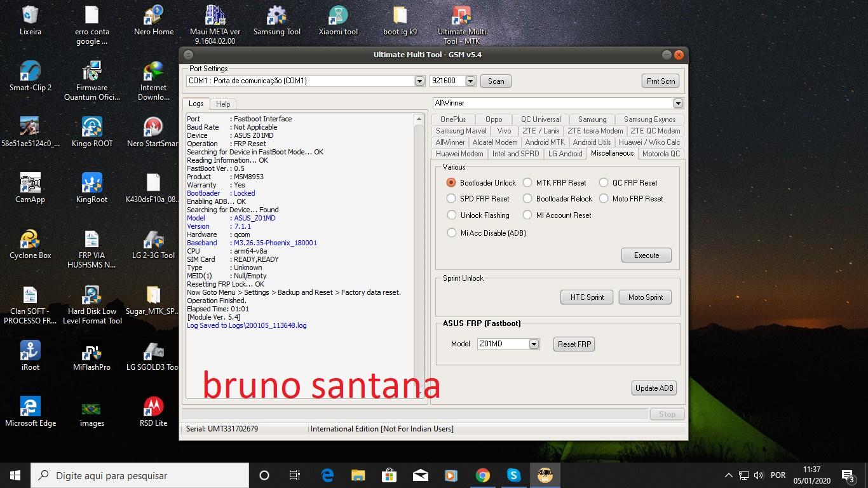Launch KingRoot desktop shortcut
The height and width of the screenshot is (488, 868).
(92, 188)
